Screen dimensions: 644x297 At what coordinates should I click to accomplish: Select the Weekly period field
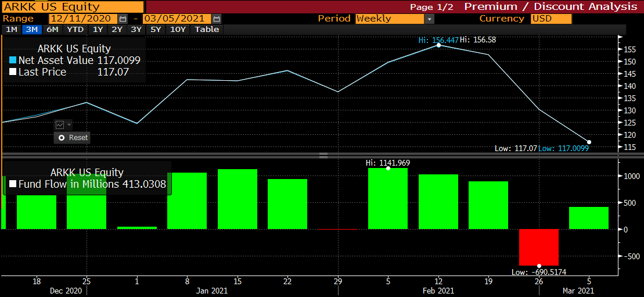click(389, 19)
